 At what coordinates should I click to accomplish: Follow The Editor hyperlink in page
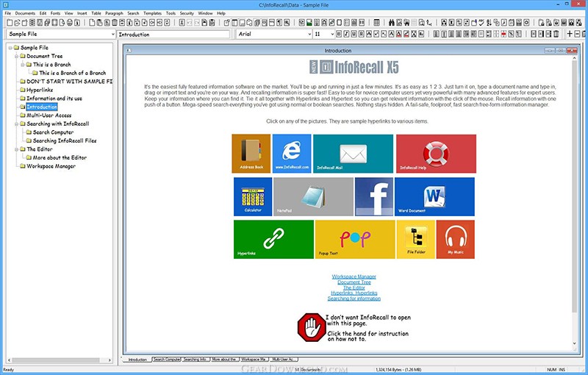[x=354, y=287]
